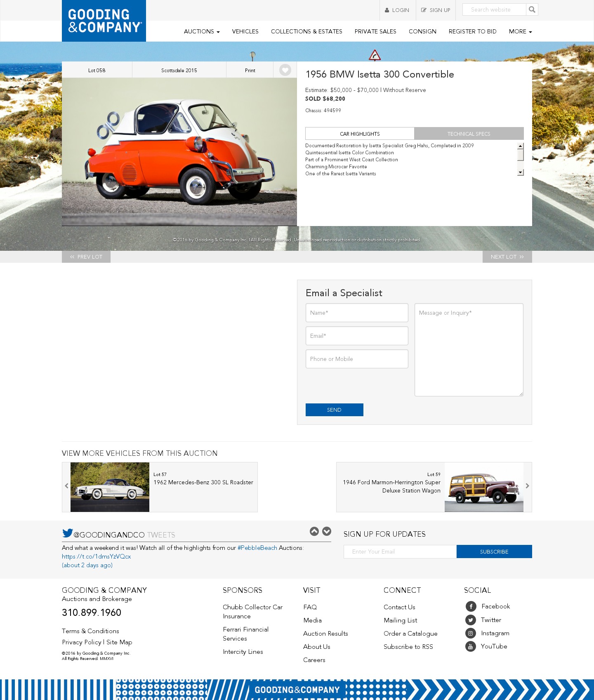Image resolution: width=594 pixels, height=700 pixels.
Task: Click the search magnifier icon
Action: pyautogui.click(x=532, y=9)
